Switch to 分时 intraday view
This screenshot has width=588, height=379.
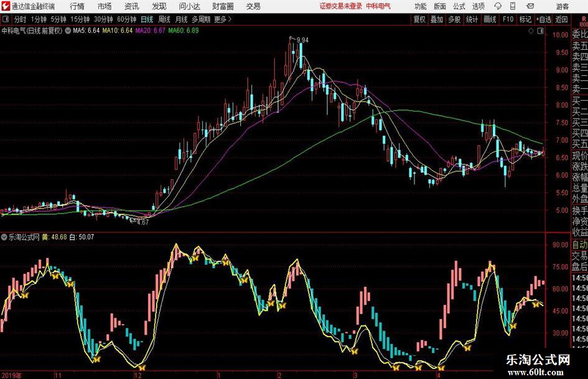click(20, 19)
